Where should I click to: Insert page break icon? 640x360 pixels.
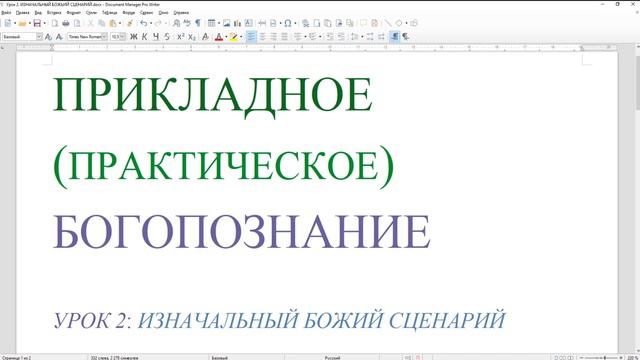(273, 23)
